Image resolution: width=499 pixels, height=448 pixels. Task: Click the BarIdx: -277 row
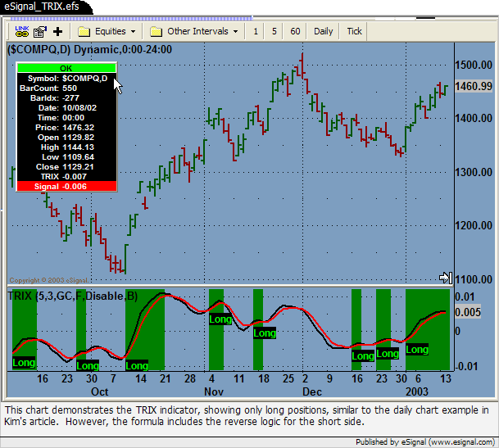tap(66, 98)
